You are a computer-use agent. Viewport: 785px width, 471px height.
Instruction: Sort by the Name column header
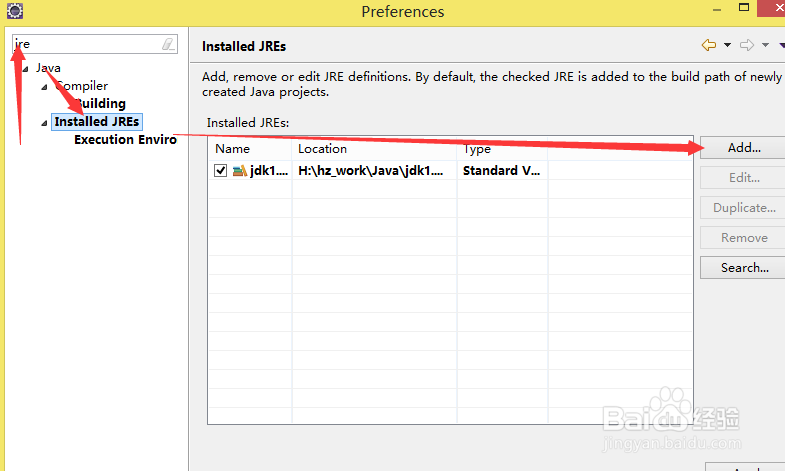click(250, 149)
